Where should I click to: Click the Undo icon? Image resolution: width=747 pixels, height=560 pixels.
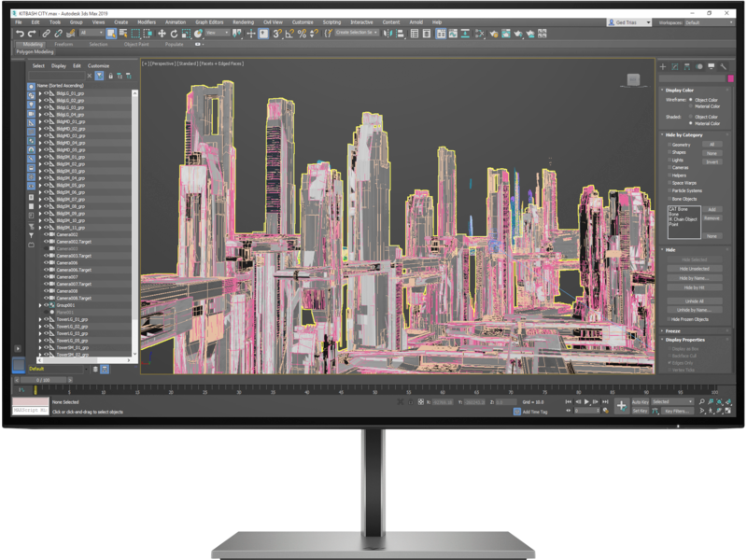pos(21,34)
